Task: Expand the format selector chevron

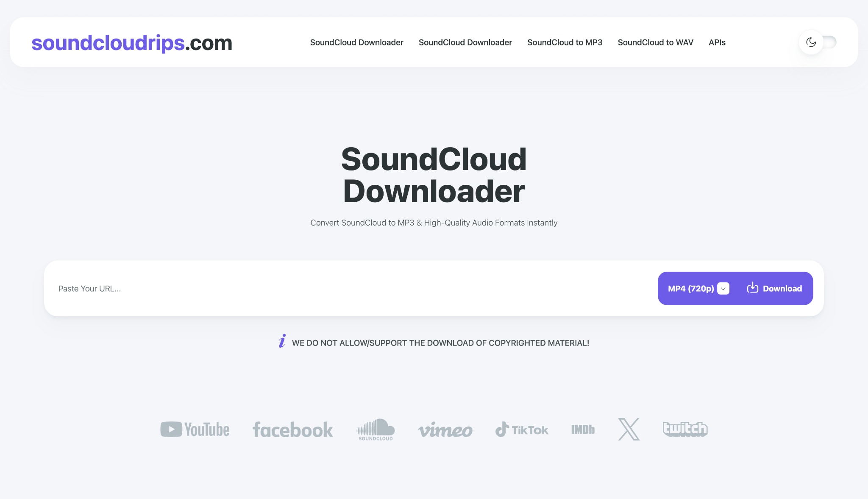Action: [x=723, y=288]
